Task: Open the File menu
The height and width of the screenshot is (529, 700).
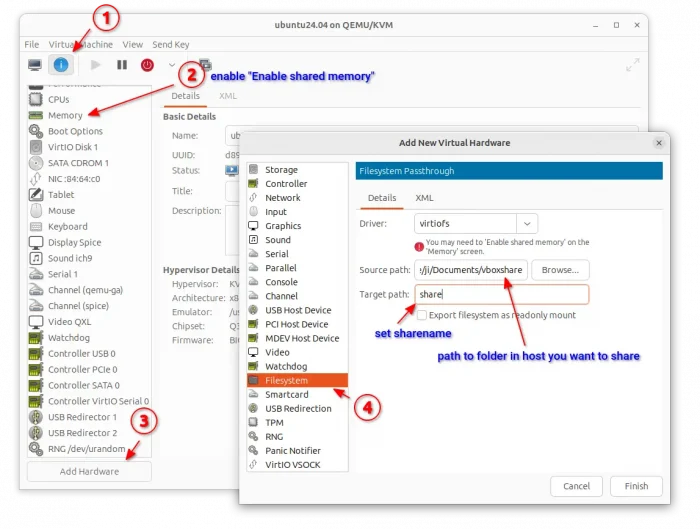Action: coord(32,45)
